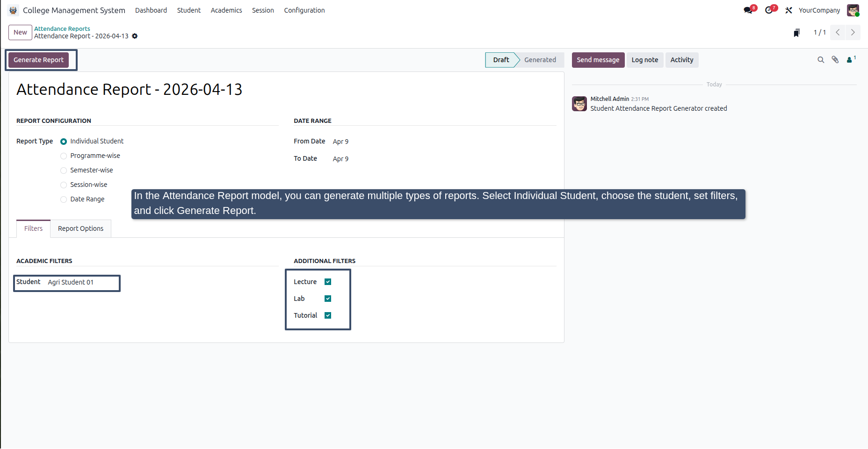Select Programme-wise report type

[x=64, y=156]
